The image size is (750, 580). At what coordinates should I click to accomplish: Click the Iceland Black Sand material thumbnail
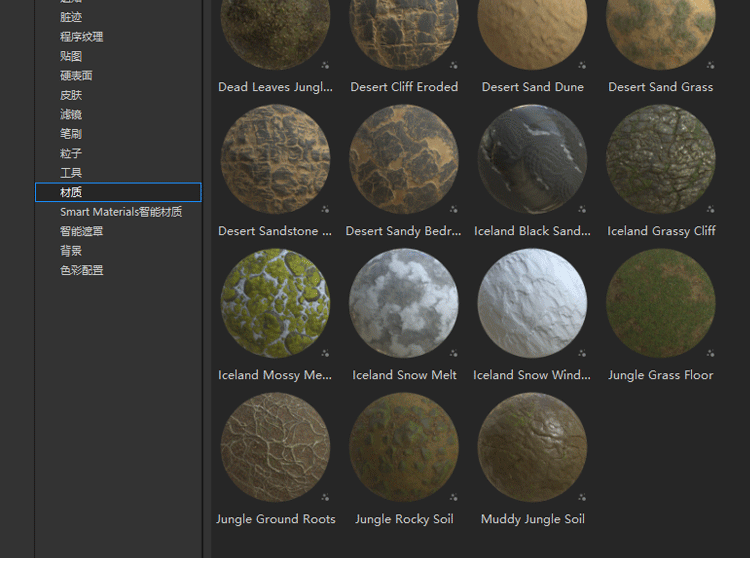point(532,159)
